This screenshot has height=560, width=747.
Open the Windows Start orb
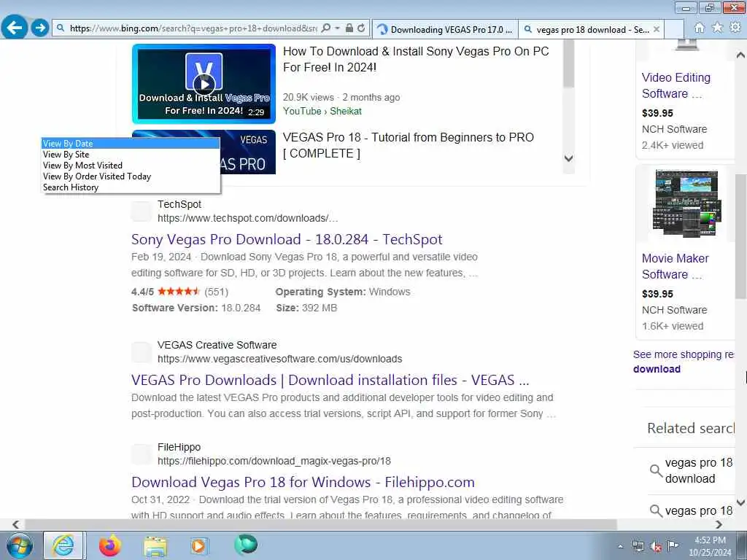pos(20,545)
